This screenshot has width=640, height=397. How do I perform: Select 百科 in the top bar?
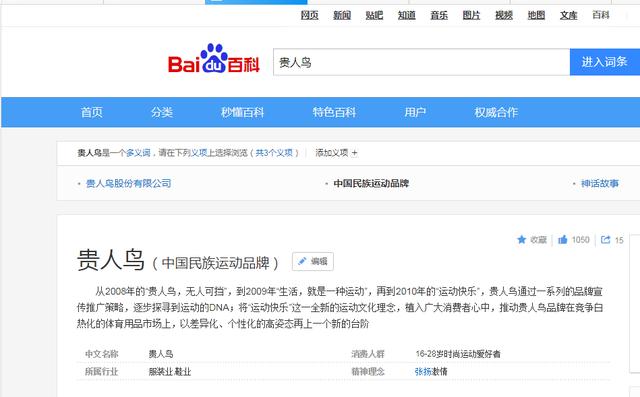601,16
